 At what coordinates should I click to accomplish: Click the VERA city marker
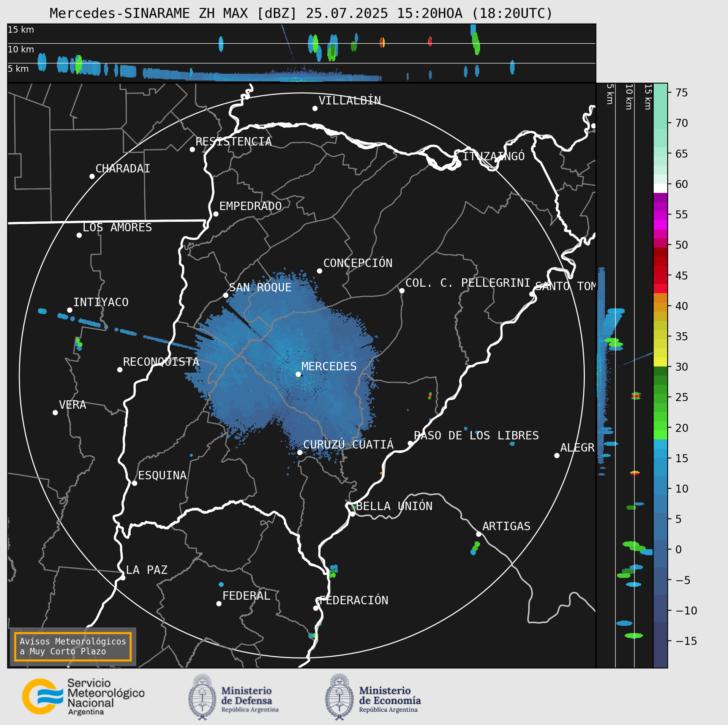tap(55, 412)
